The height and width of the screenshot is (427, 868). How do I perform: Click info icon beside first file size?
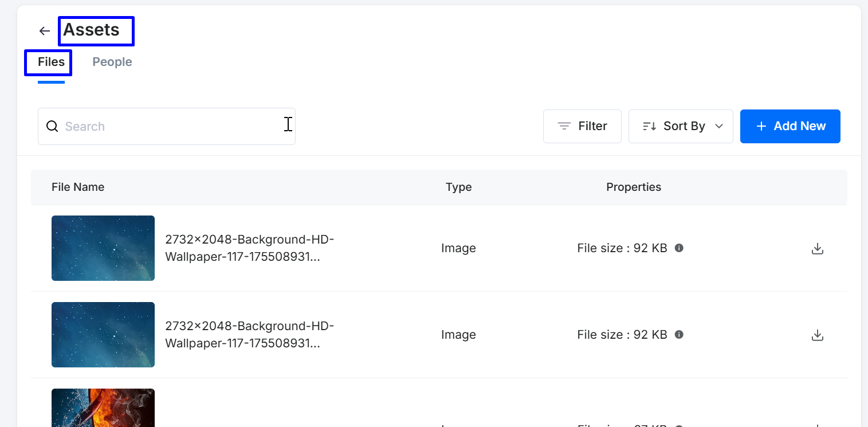pos(679,248)
